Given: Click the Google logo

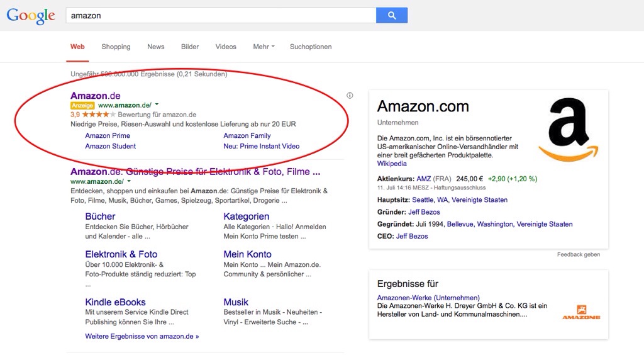Looking at the screenshot, I should [x=30, y=16].
